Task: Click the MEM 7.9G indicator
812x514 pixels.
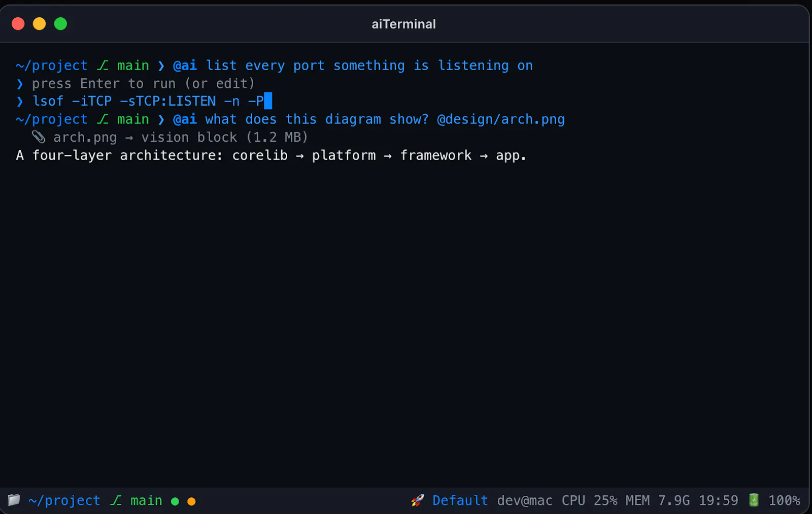Action: [658, 501]
